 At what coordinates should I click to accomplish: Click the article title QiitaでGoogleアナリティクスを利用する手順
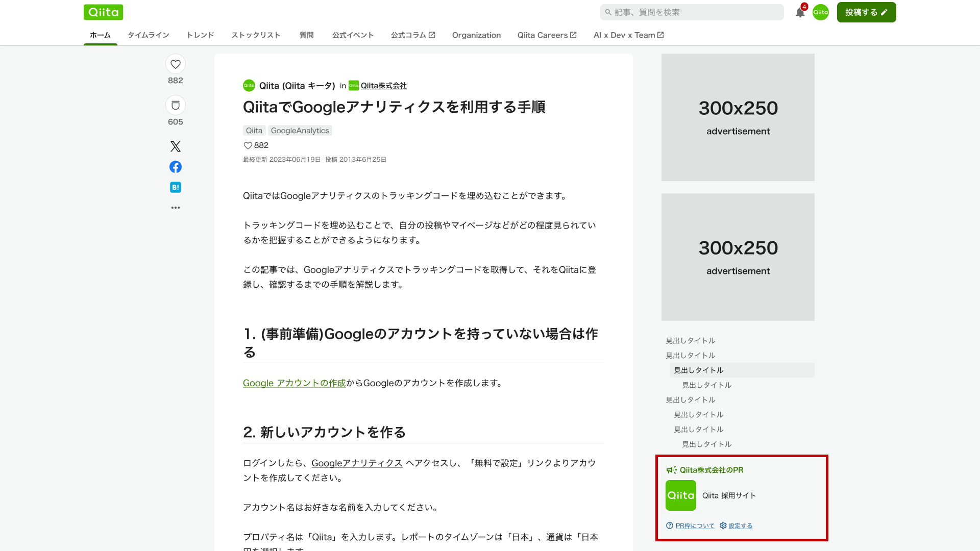pos(394,107)
